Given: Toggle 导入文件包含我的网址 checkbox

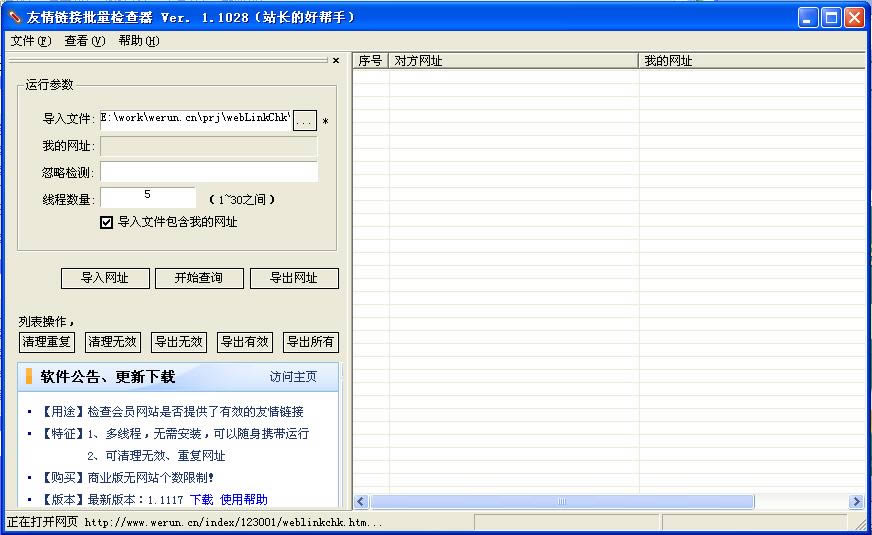Looking at the screenshot, I should click(x=106, y=222).
